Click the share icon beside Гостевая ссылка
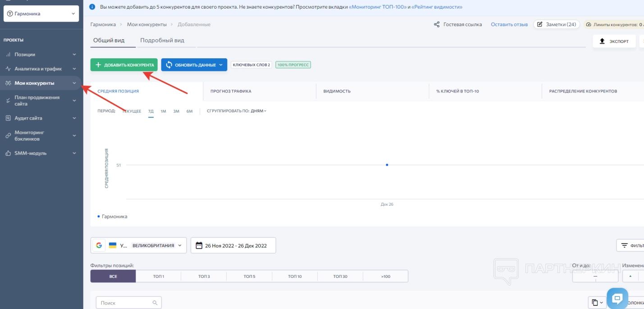644x309 pixels. click(x=436, y=24)
